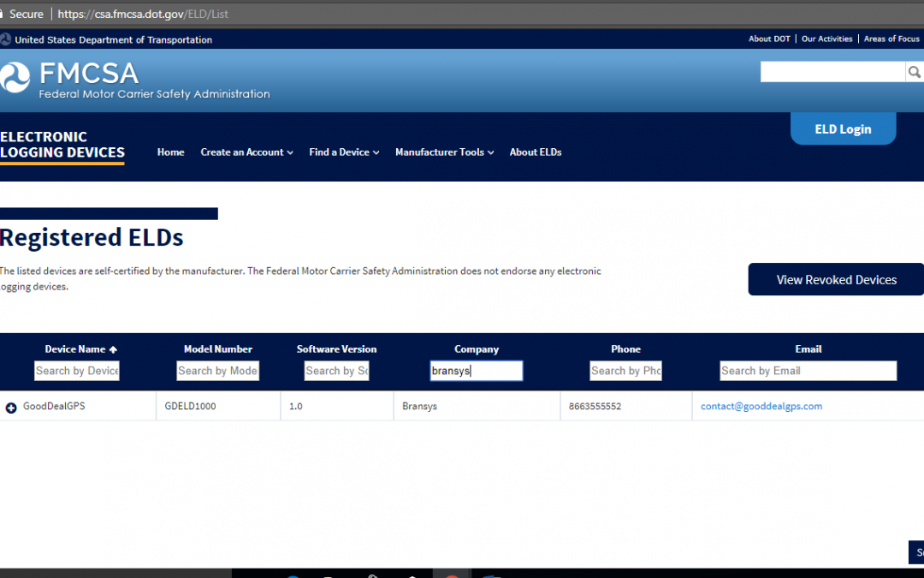Open the Create an Account dropdown
The height and width of the screenshot is (578, 924).
[x=246, y=152]
